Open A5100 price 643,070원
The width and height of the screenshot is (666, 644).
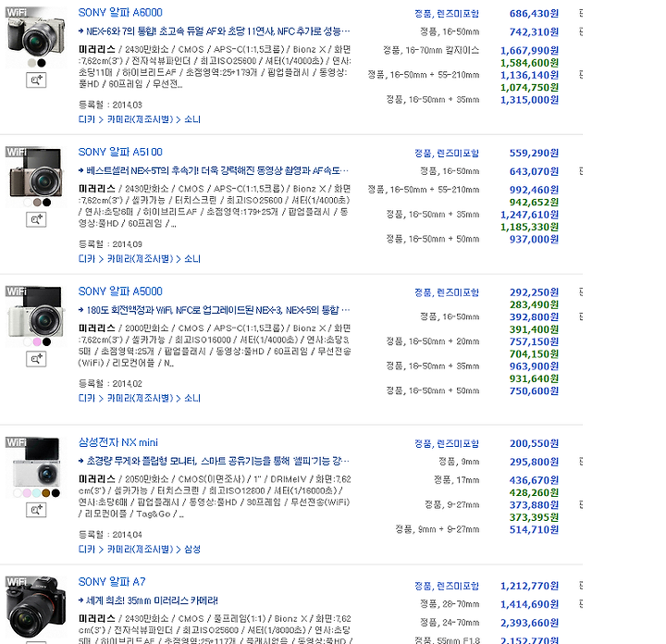(534, 171)
